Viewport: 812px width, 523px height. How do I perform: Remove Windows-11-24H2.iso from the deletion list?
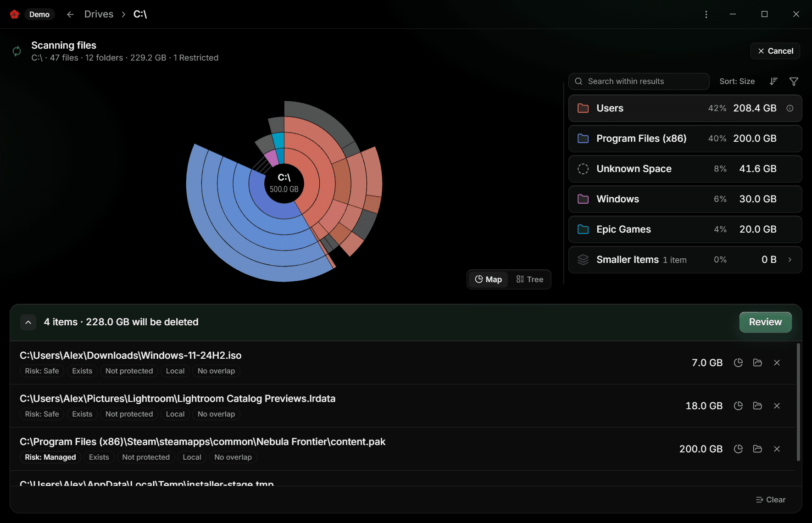[777, 362]
